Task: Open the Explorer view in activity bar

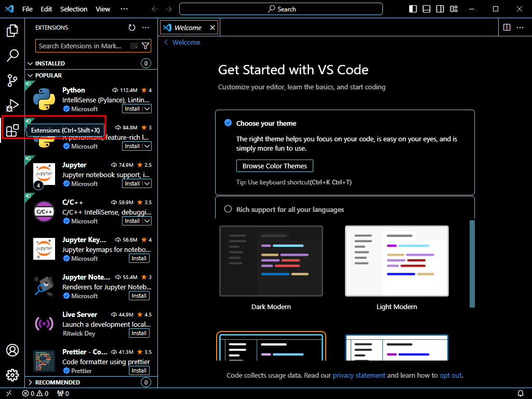Action: point(12,31)
